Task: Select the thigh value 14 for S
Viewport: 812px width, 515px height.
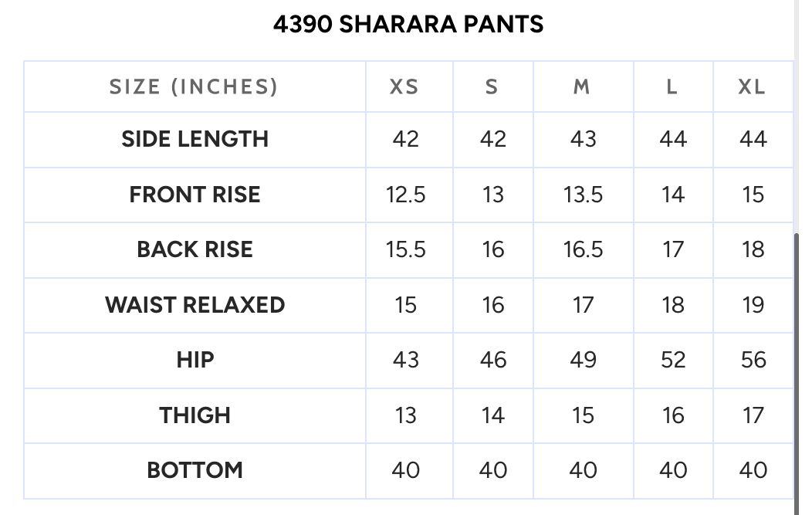Action: [493, 415]
